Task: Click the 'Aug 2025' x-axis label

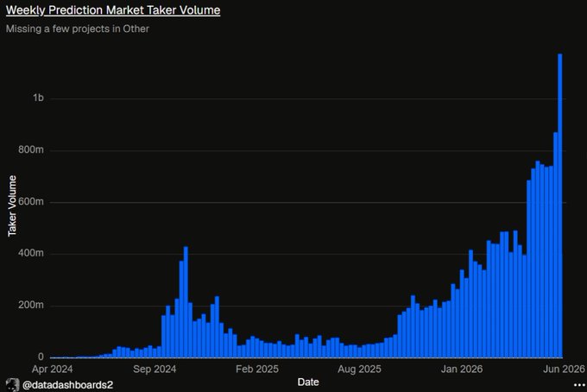Action: coord(359,370)
